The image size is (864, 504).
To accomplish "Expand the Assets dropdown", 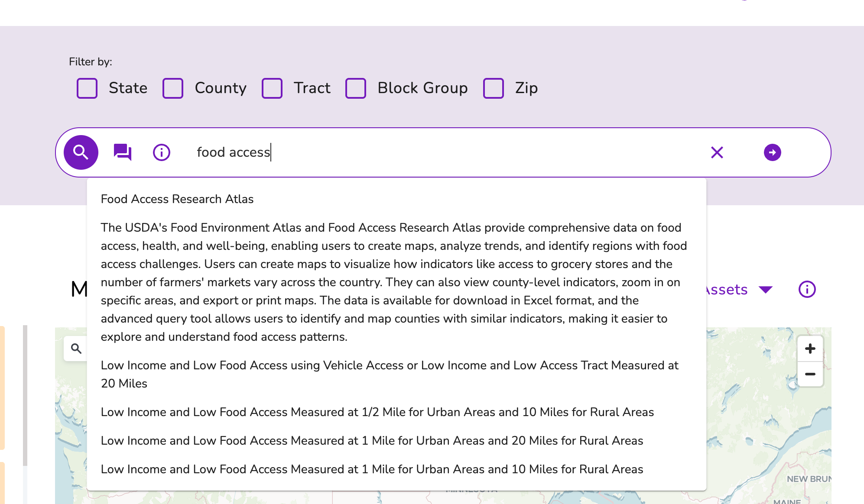I will [765, 289].
